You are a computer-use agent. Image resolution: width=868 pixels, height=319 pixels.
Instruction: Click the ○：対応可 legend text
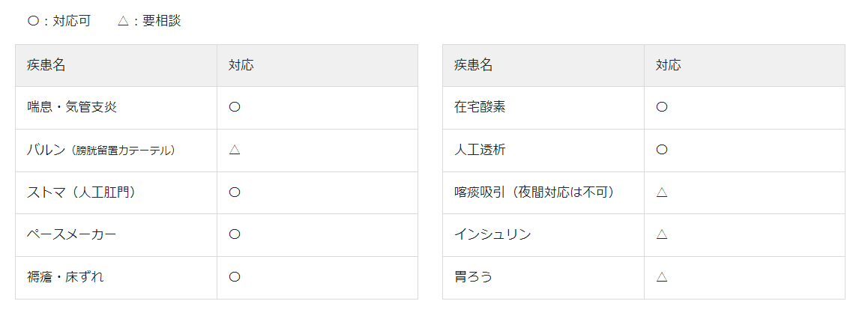[x=58, y=21]
